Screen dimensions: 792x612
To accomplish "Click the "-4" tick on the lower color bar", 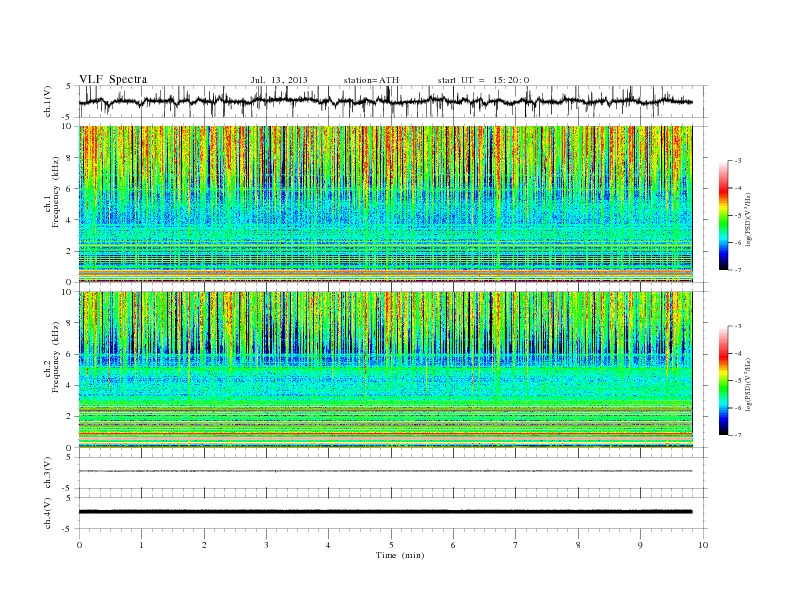I will pos(737,353).
